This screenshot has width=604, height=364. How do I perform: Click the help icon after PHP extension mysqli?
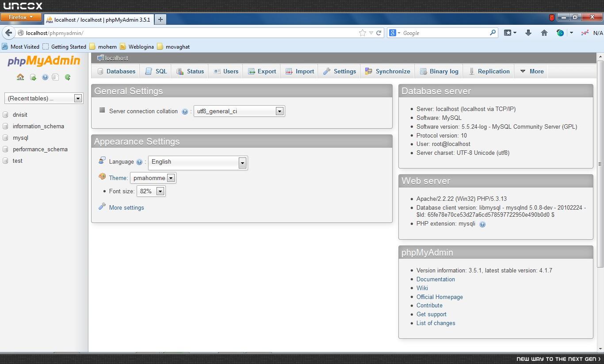[x=482, y=224]
